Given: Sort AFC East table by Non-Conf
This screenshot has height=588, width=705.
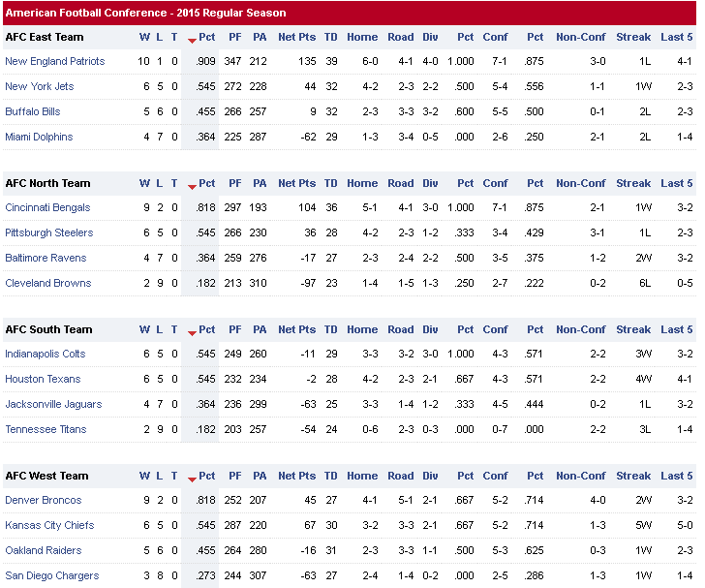Looking at the screenshot, I should [x=580, y=38].
